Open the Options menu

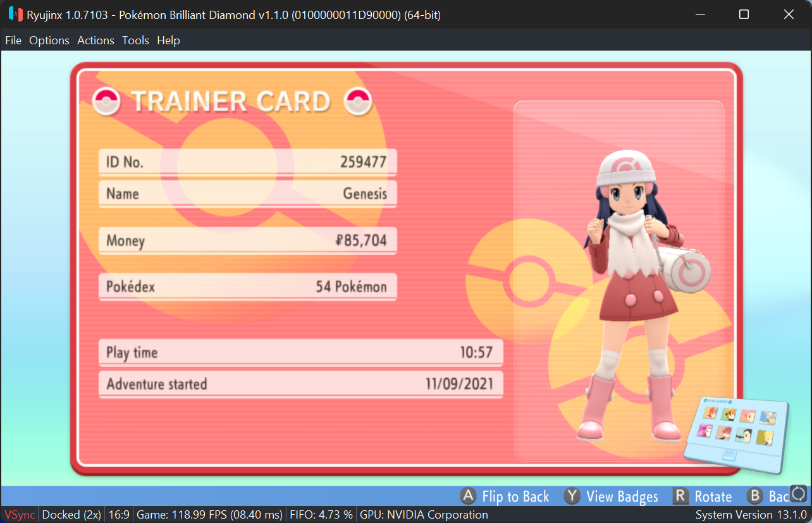(49, 40)
